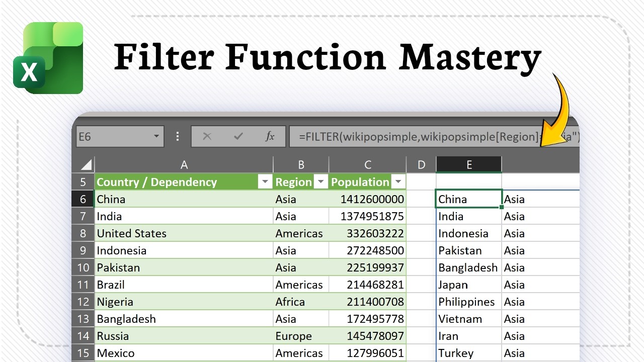Select the Mexico cell
This screenshot has width=644, height=362.
[x=184, y=353]
